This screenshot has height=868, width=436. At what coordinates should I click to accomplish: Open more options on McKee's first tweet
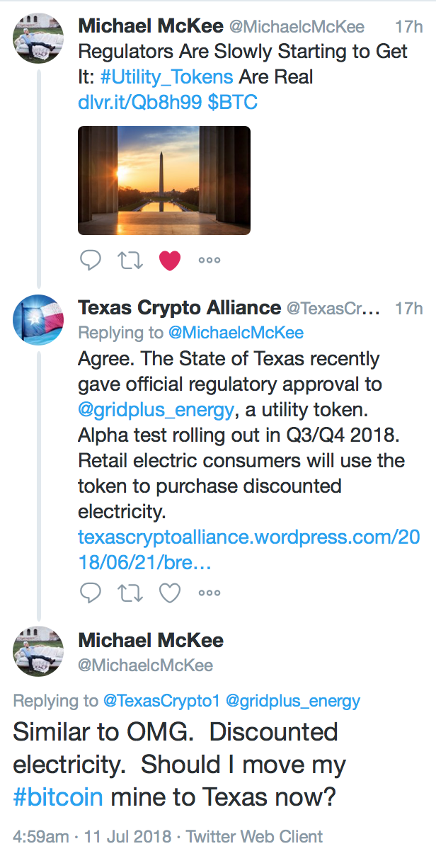point(210,260)
